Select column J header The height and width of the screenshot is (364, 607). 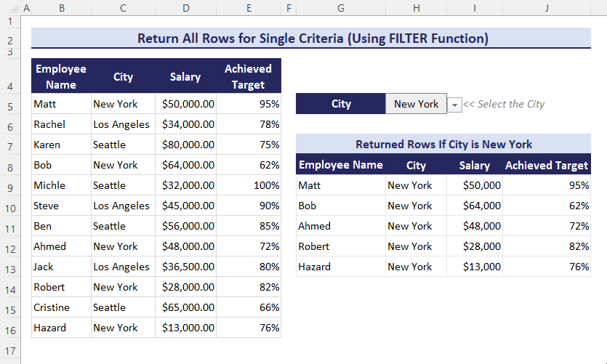[x=546, y=9]
